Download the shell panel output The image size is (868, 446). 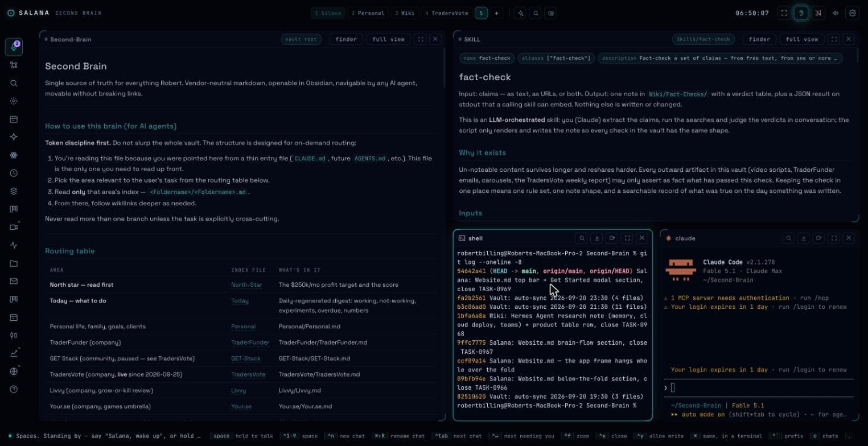pyautogui.click(x=597, y=238)
